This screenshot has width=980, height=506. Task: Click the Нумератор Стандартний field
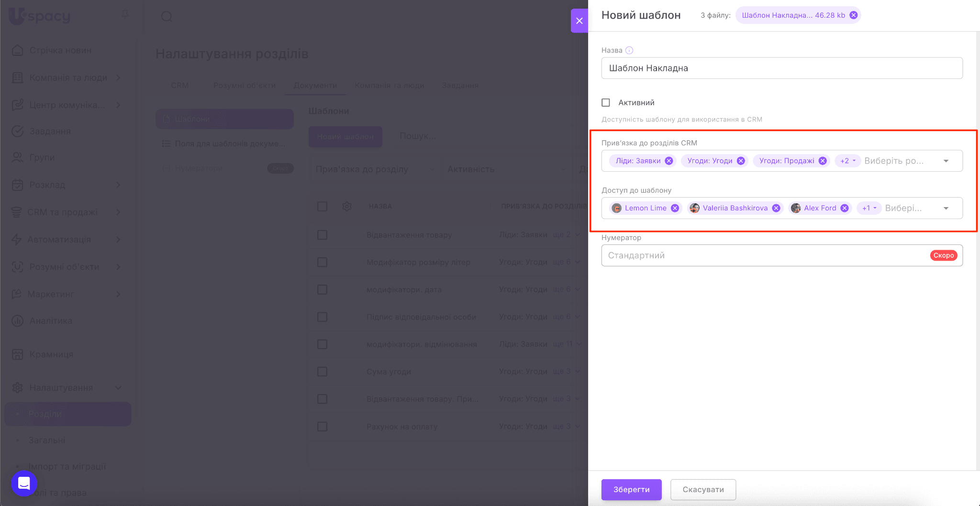click(782, 255)
